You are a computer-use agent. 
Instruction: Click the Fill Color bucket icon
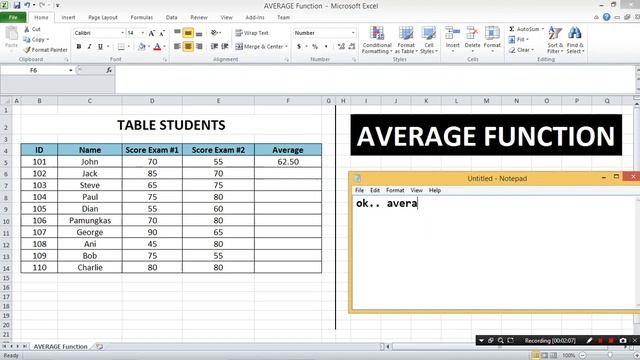(x=142, y=47)
